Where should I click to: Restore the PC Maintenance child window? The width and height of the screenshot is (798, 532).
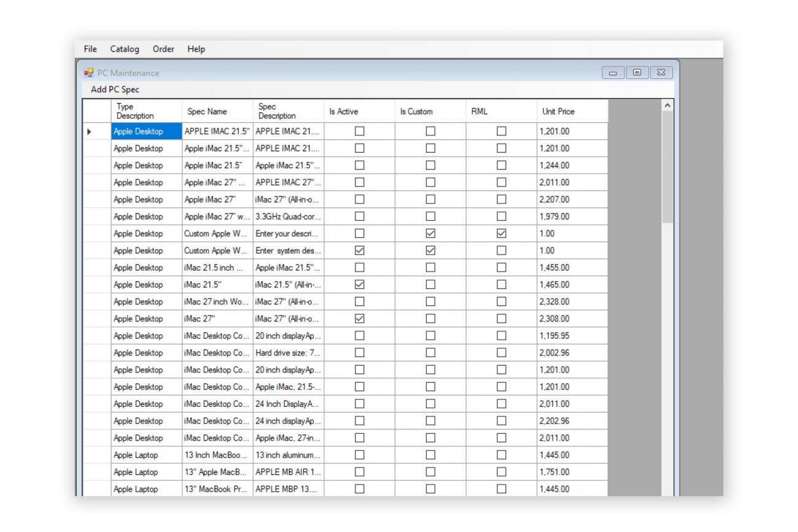click(x=637, y=73)
